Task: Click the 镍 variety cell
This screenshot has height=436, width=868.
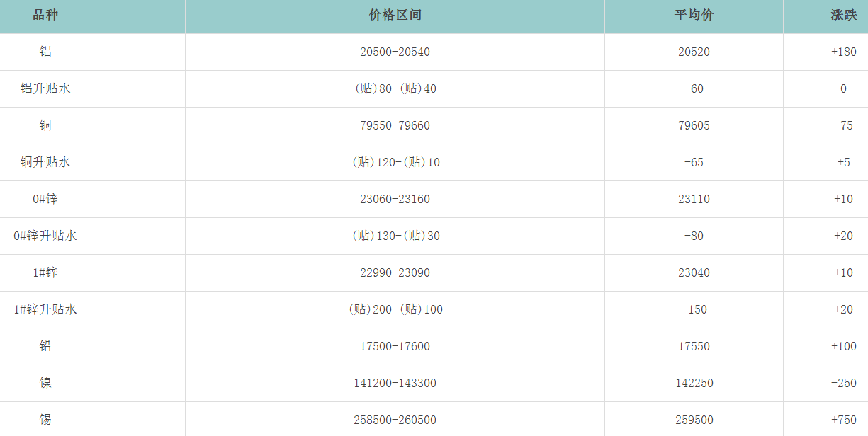Action: pos(45,384)
